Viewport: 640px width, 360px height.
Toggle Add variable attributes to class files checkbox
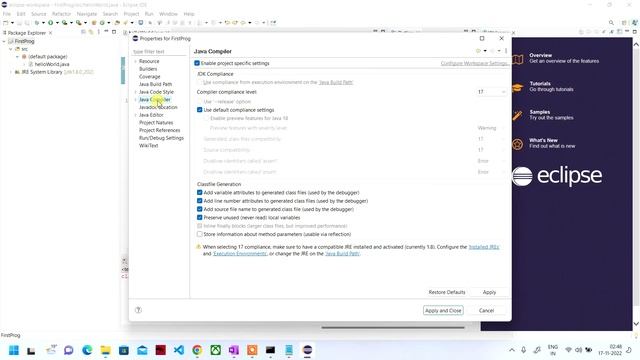click(x=200, y=192)
